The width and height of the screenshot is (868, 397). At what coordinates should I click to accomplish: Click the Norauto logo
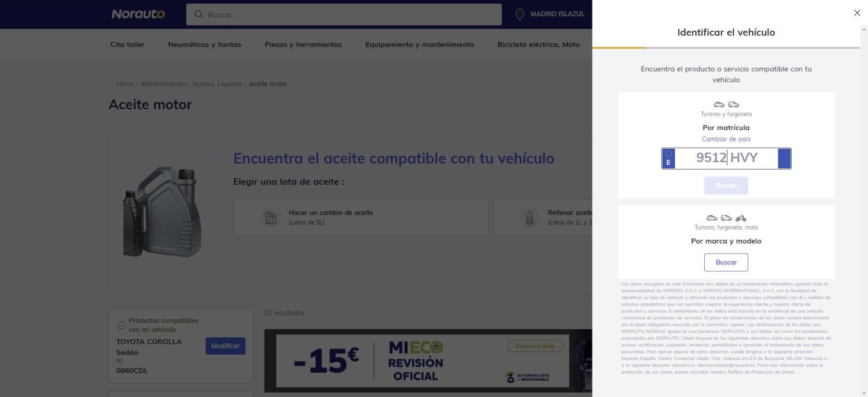[x=138, y=14]
